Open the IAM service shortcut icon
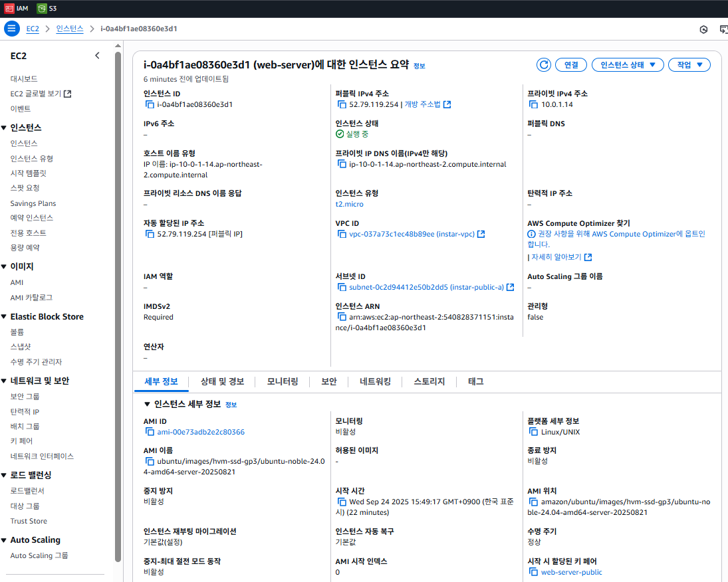This screenshot has height=582, width=728. point(9,9)
